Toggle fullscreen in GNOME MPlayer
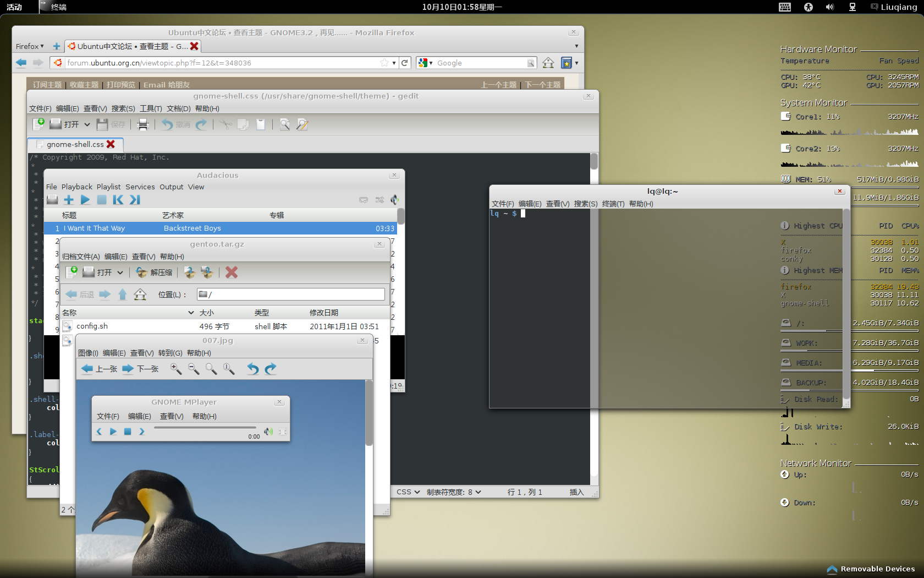Image resolution: width=924 pixels, height=578 pixels. (x=283, y=432)
